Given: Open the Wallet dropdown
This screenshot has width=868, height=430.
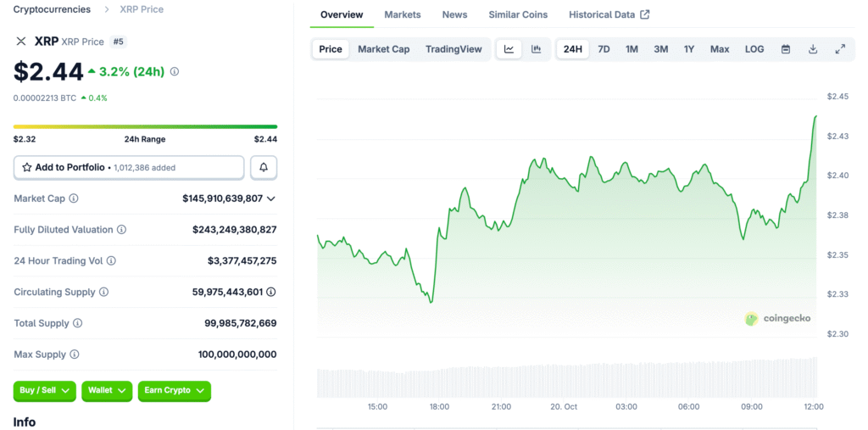Looking at the screenshot, I should pos(107,390).
